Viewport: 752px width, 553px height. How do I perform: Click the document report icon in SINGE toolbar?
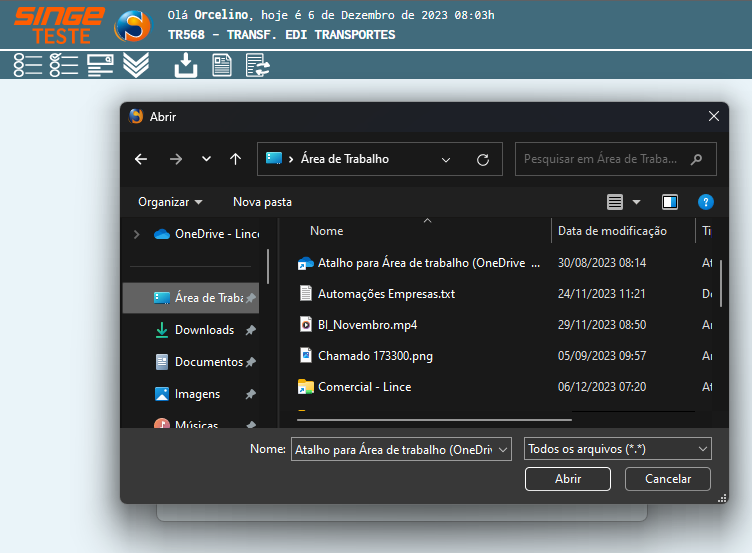click(222, 65)
